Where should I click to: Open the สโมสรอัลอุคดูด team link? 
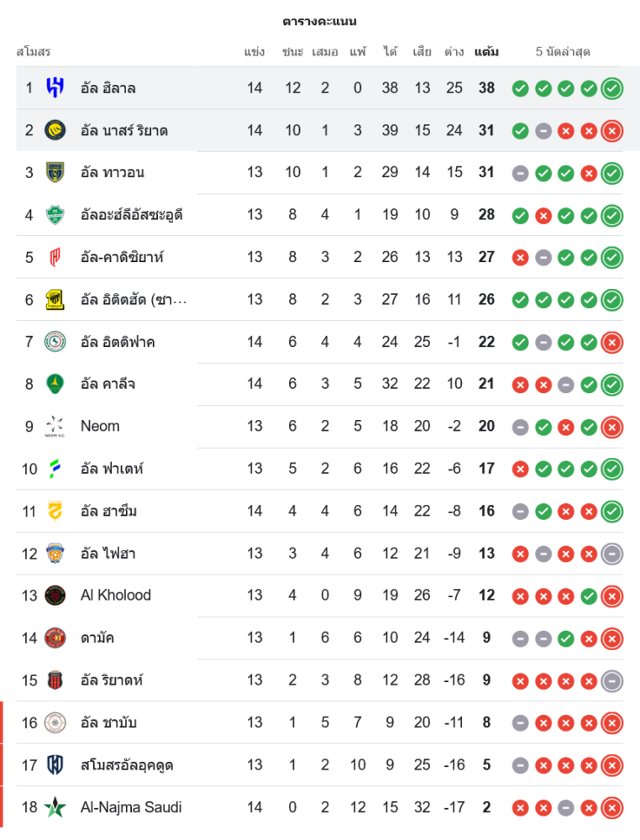click(127, 765)
